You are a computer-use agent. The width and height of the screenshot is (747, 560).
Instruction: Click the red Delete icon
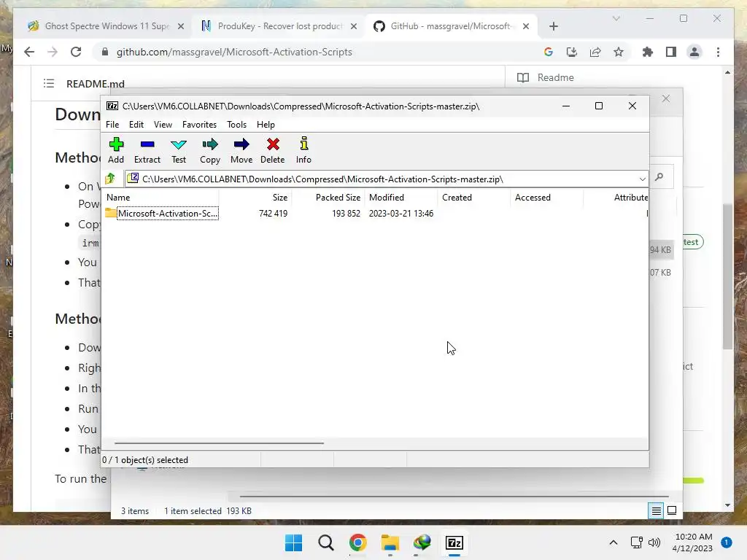coord(273,150)
